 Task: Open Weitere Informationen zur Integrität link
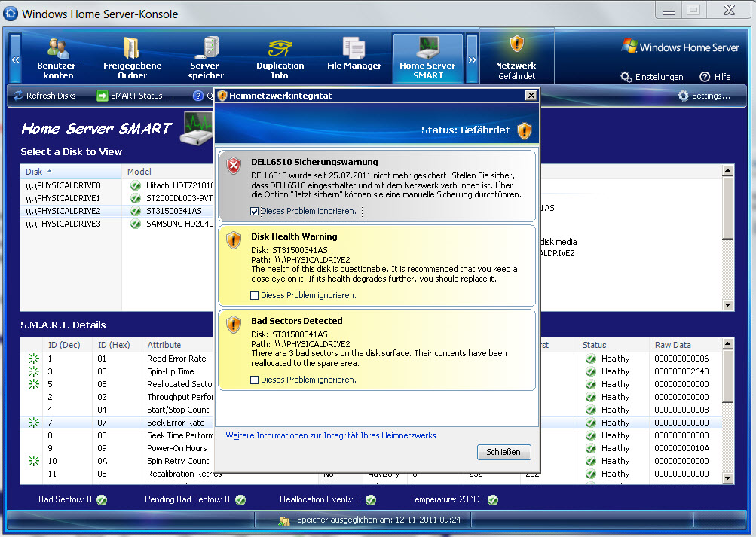point(331,435)
